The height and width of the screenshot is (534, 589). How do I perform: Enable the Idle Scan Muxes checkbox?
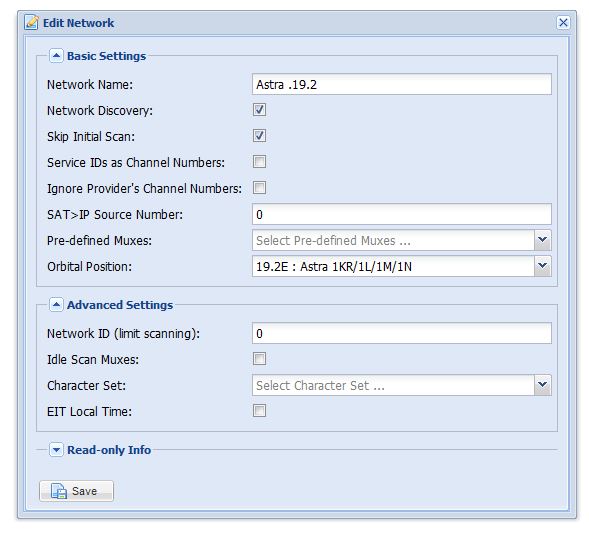coord(259,359)
